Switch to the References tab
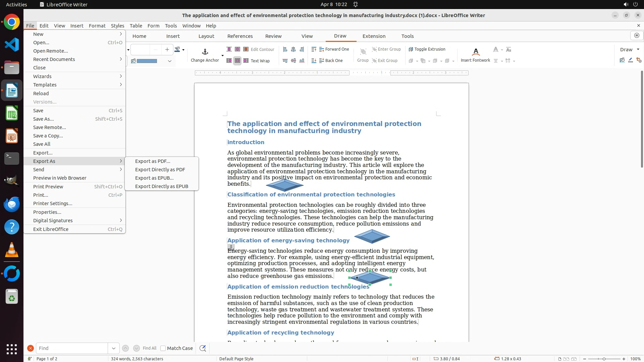Image resolution: width=644 pixels, height=362 pixels. tap(240, 36)
